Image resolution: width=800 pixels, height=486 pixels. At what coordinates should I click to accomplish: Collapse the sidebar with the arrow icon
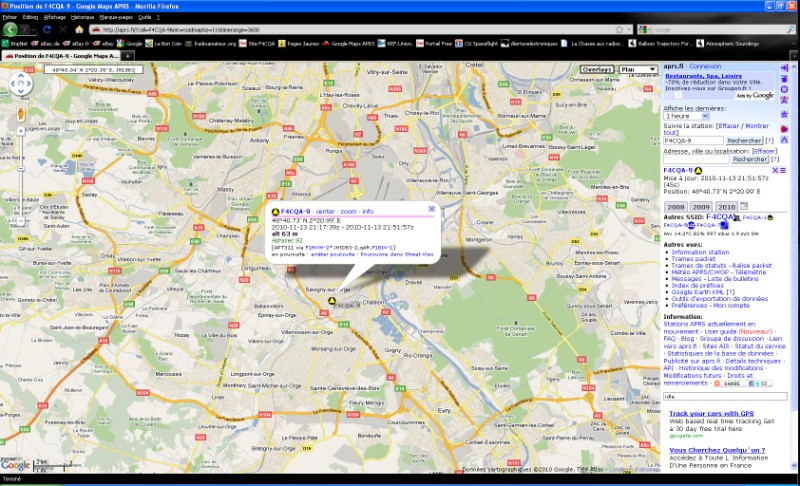click(784, 68)
